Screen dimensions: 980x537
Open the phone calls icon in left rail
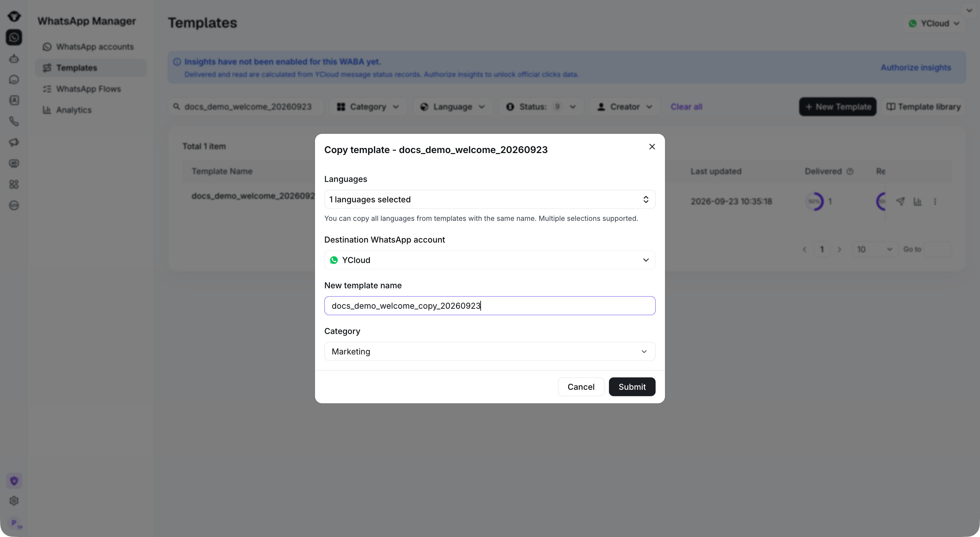coord(14,121)
